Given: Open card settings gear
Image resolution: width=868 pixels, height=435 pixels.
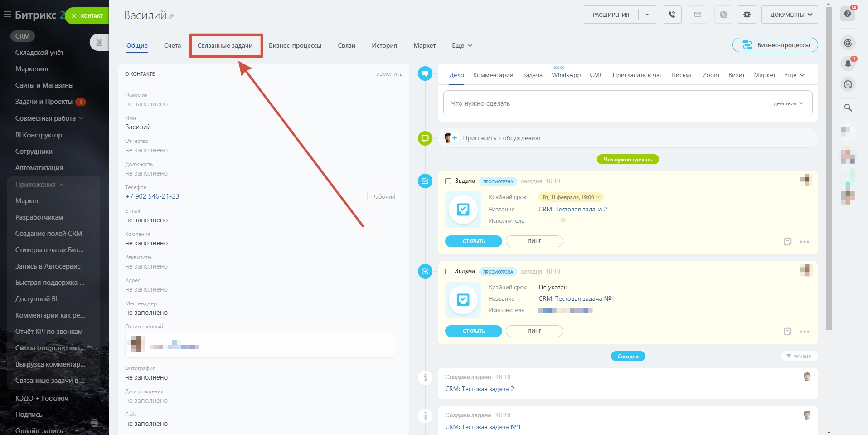Looking at the screenshot, I should pyautogui.click(x=747, y=15).
